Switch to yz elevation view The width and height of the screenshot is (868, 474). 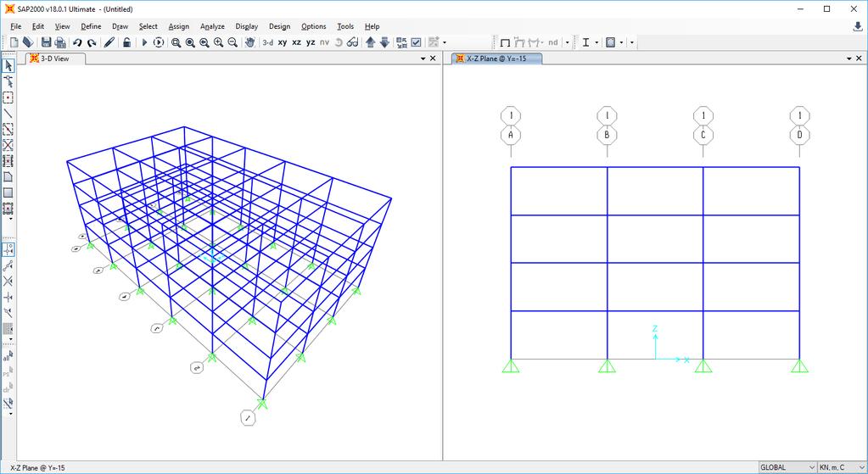[311, 42]
